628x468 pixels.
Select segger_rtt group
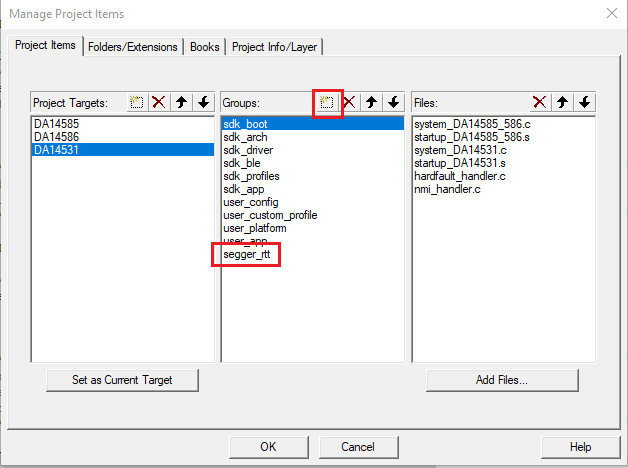point(246,254)
